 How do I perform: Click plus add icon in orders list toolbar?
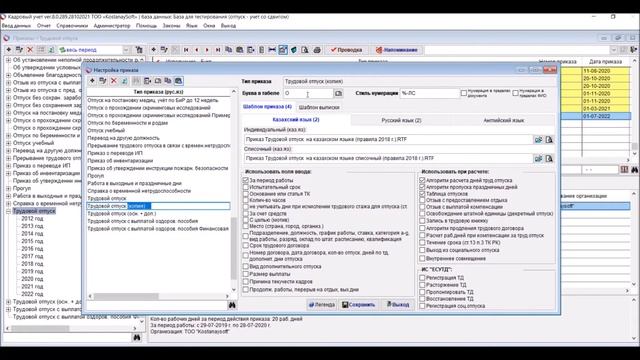click(153, 50)
